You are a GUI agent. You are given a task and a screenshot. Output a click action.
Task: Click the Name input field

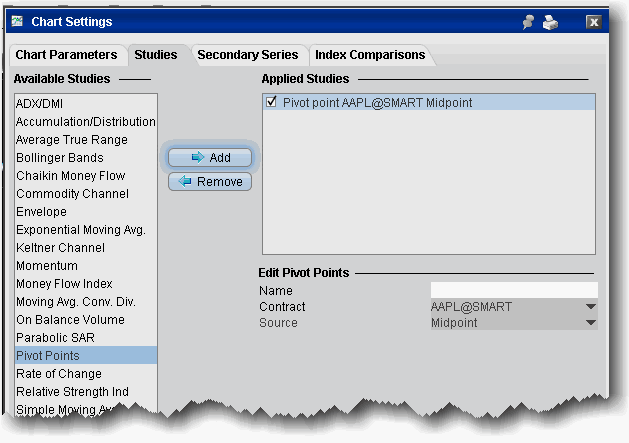pyautogui.click(x=514, y=290)
